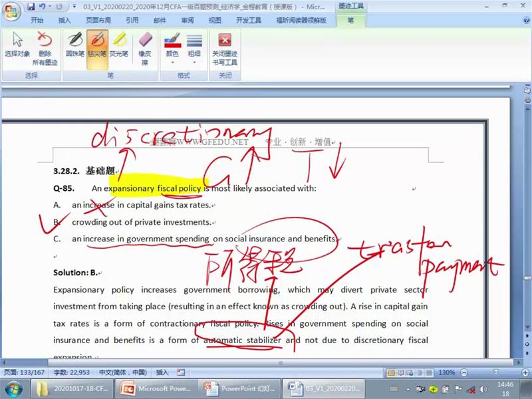Open the Windows Start menu
The image size is (532, 399).
[13, 389]
